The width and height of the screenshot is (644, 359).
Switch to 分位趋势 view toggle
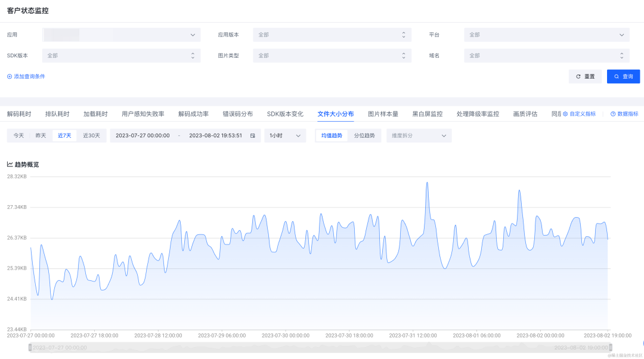pos(364,135)
